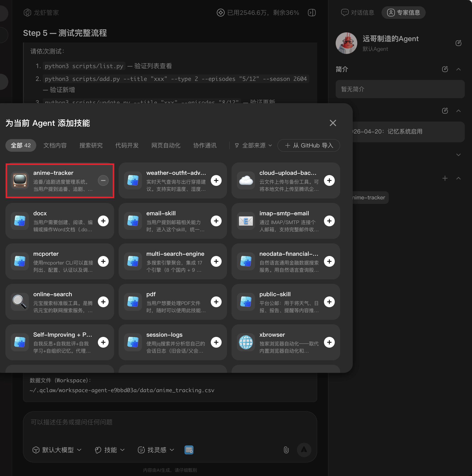Add the weather-outfit-adv skill
This screenshot has height=476, width=472.
[216, 180]
